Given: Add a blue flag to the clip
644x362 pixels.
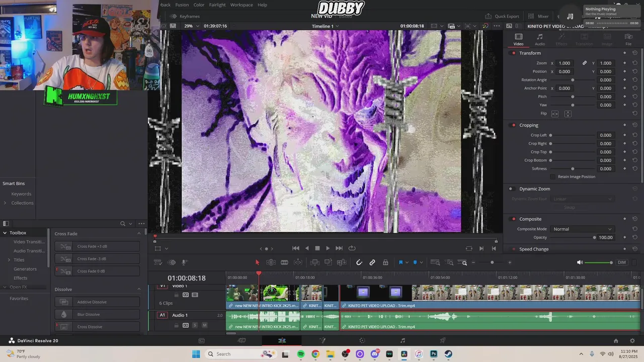Looking at the screenshot, I should click(401, 262).
